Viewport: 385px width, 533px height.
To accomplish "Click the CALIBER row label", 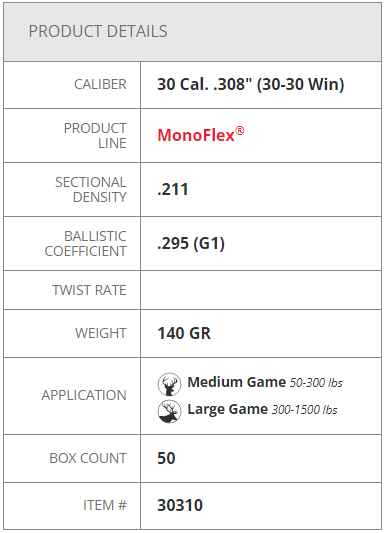I will [100, 84].
